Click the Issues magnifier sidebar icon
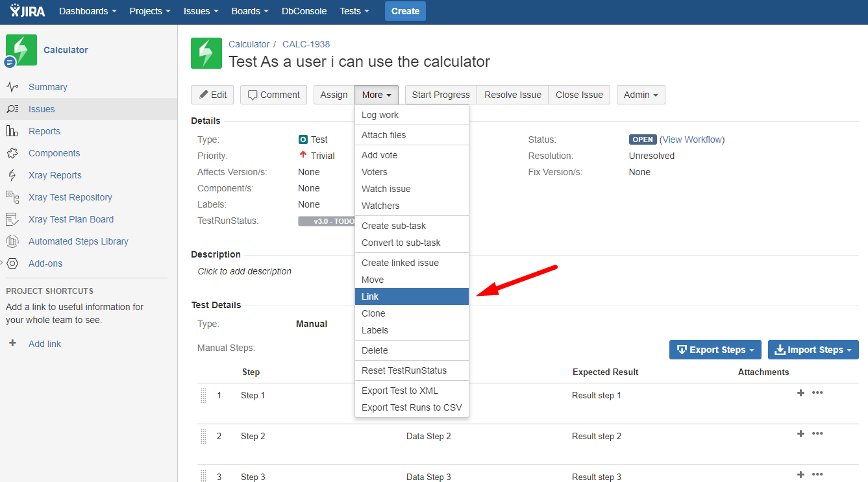This screenshot has height=482, width=868. [x=12, y=109]
